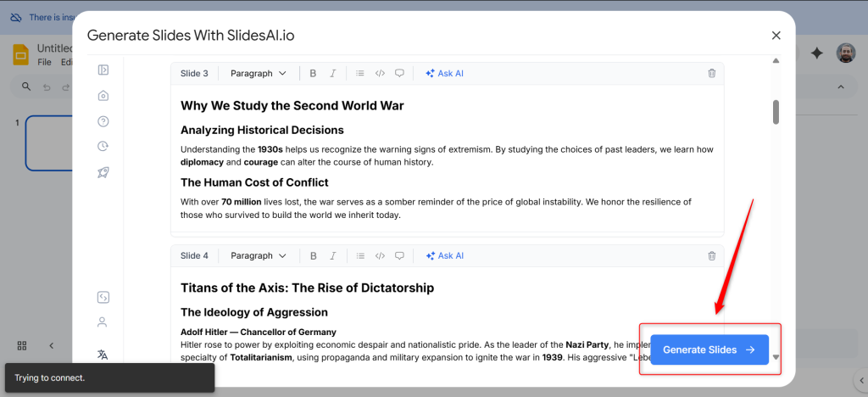Click the scrollbar up arrow in dialog

click(776, 60)
